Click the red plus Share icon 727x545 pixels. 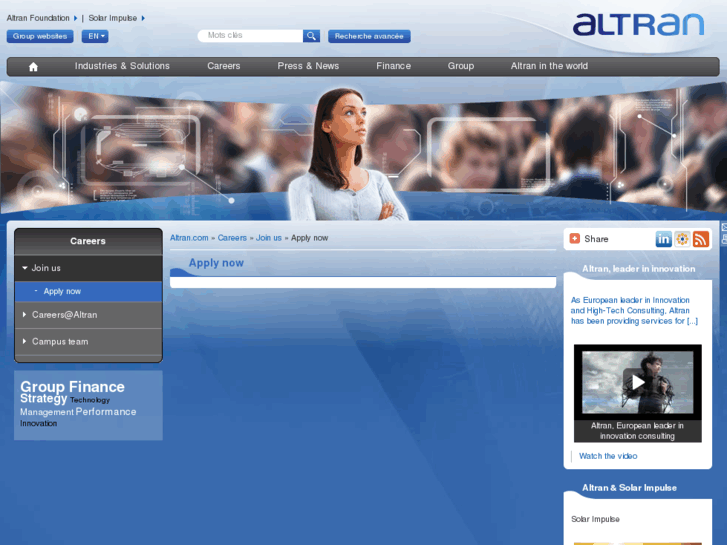coord(574,238)
